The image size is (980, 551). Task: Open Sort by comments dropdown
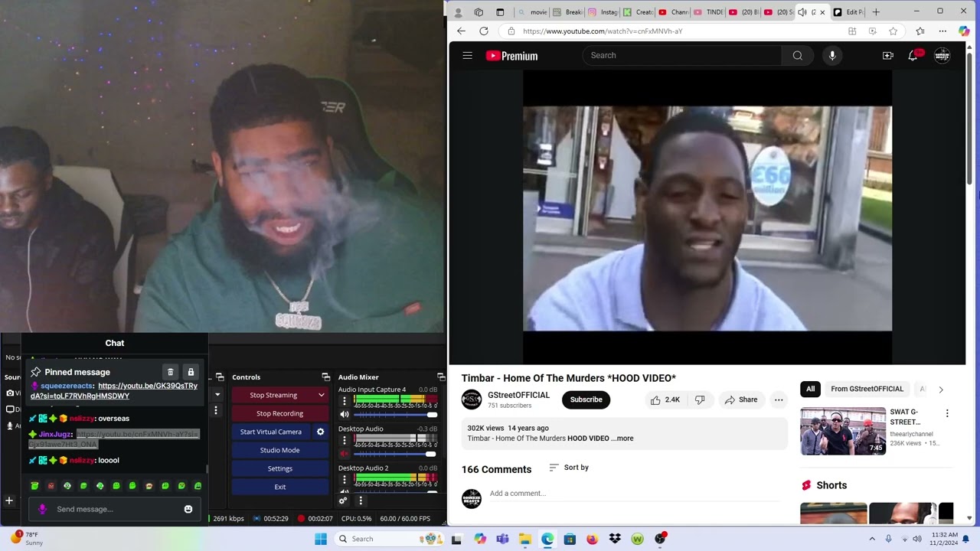click(x=569, y=468)
